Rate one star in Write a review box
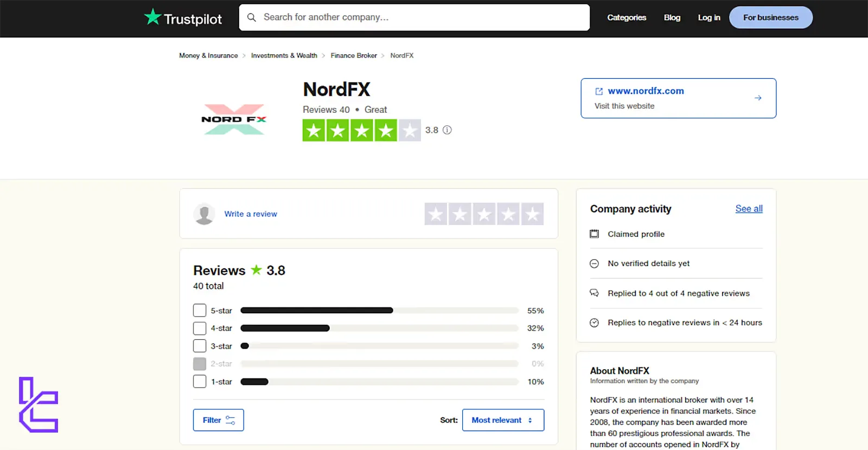The width and height of the screenshot is (868, 450). tap(436, 214)
